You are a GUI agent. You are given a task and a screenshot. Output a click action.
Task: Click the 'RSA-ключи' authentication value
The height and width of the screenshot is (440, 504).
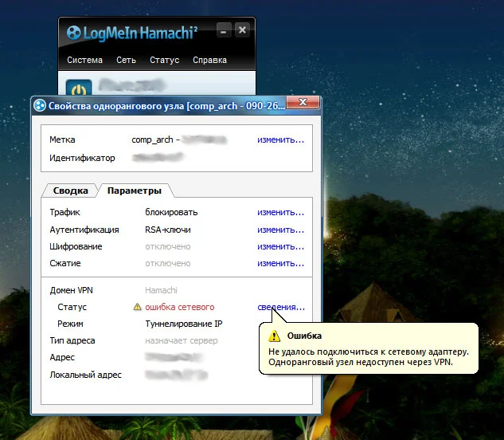(x=168, y=230)
